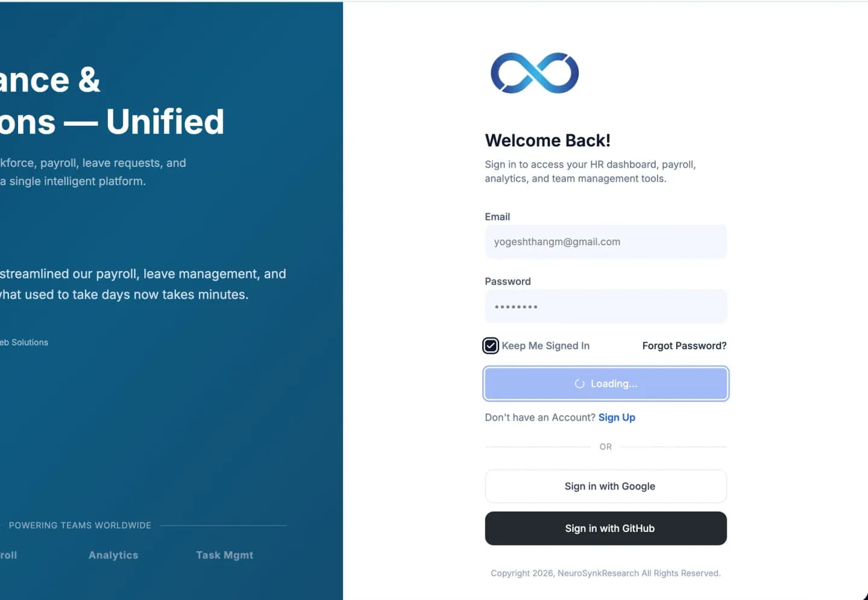Click the copyright NeuroSynkResearch footer text

[x=606, y=573]
